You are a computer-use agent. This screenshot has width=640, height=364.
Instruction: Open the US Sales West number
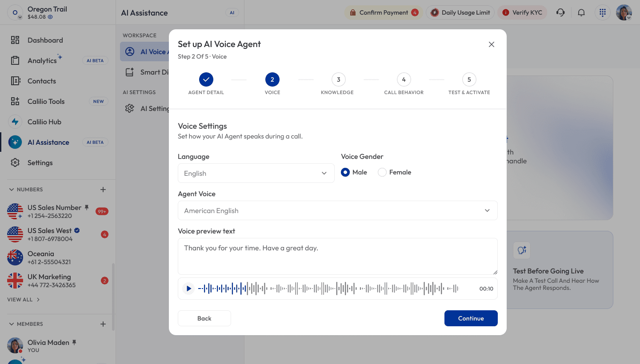(58, 234)
